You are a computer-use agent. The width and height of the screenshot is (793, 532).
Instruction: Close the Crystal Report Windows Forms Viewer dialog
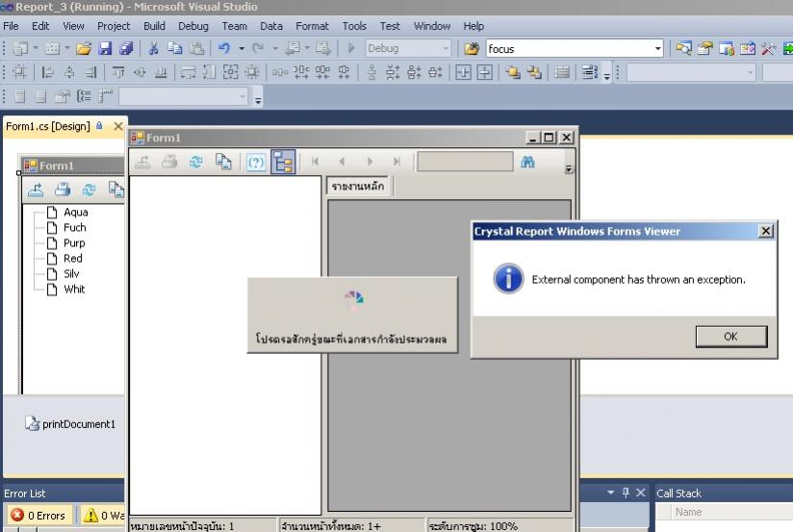[766, 231]
